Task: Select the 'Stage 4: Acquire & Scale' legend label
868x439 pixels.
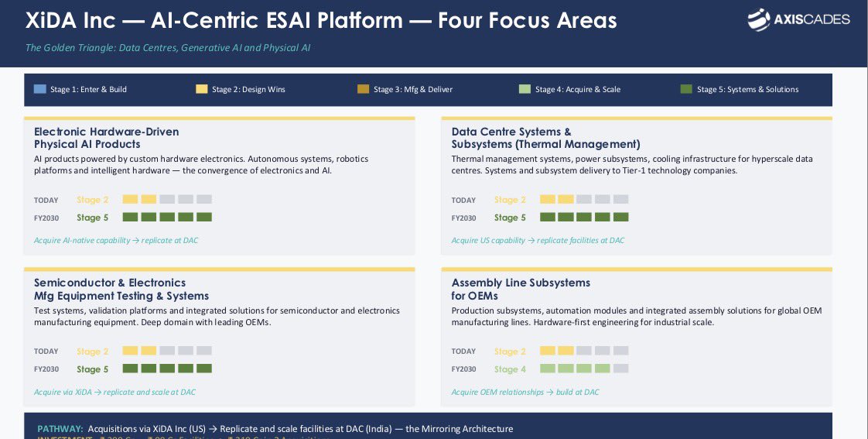Action: point(578,89)
